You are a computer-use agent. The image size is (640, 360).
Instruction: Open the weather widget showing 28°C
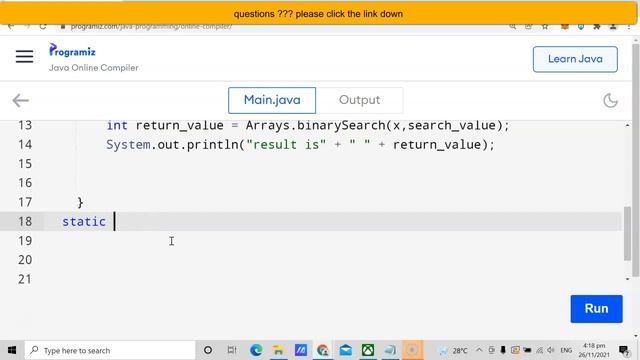[452, 351]
